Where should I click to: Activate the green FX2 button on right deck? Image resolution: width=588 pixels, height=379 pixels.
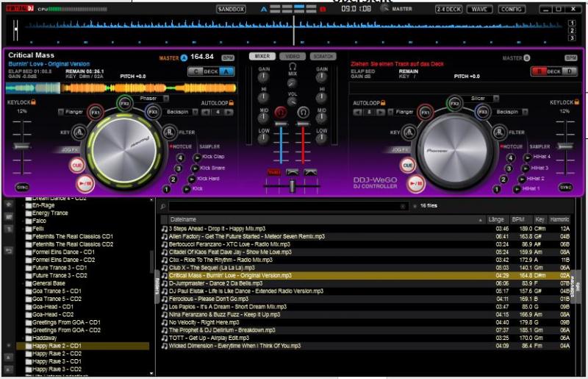[455, 104]
